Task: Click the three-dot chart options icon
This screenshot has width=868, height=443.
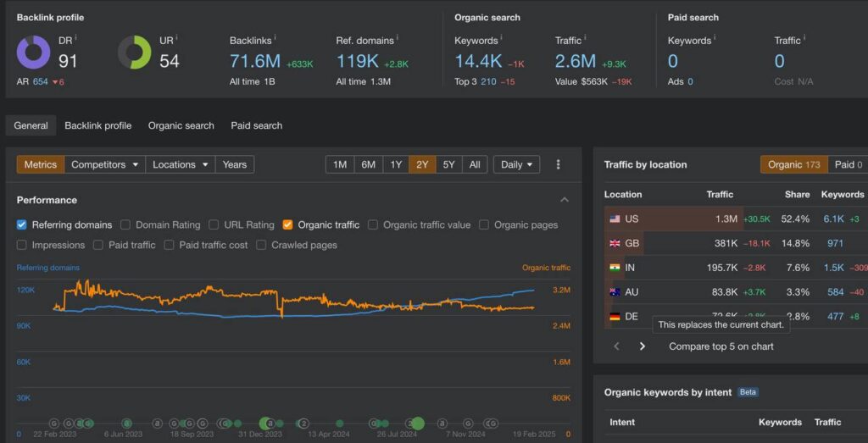Action: tap(558, 164)
